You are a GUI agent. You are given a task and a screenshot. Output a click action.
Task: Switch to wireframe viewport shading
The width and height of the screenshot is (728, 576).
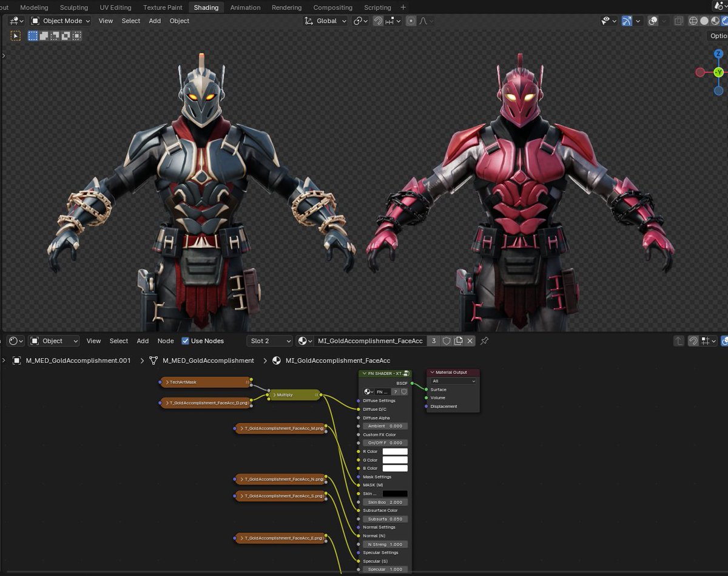coord(693,21)
